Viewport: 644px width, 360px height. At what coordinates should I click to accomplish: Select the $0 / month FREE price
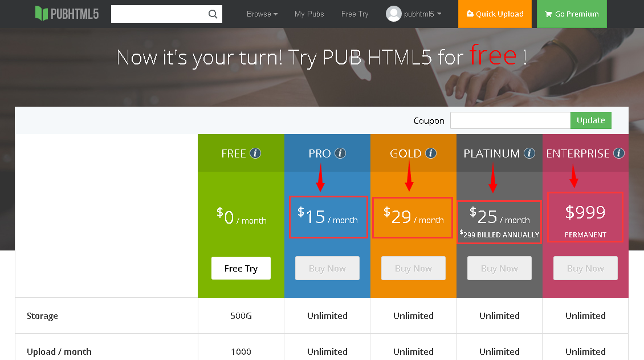tap(242, 217)
